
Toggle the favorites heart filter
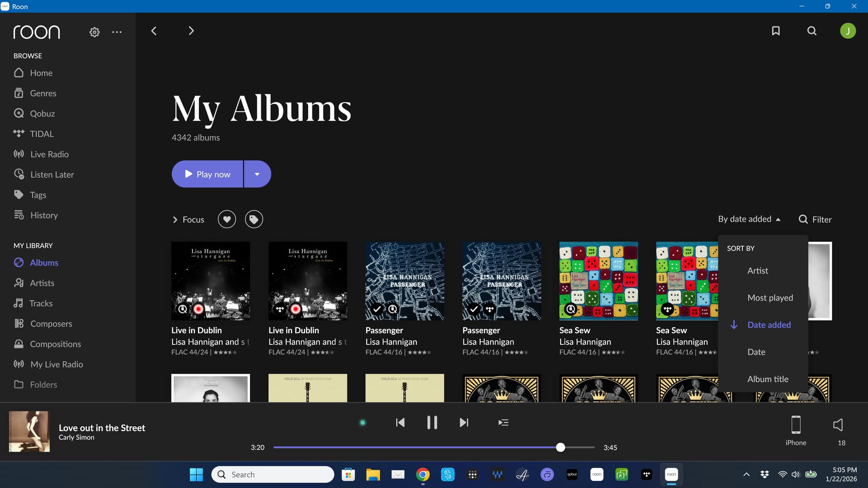tap(227, 220)
